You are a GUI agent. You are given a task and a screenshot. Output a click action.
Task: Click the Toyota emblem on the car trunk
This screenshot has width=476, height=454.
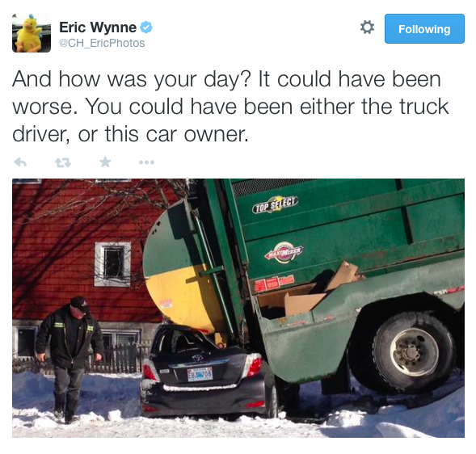197,357
